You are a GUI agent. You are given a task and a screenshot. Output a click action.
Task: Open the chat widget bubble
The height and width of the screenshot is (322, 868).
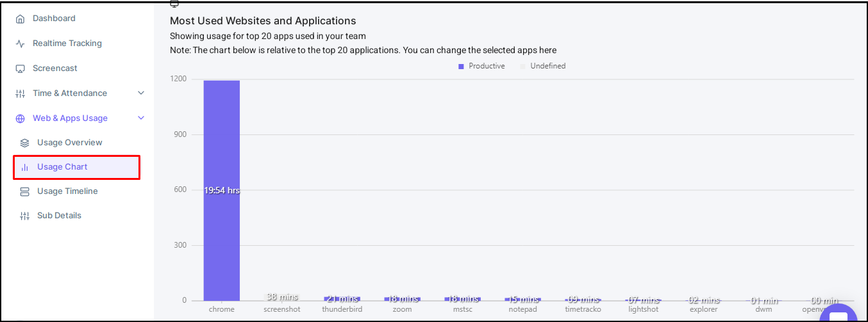coord(839,313)
